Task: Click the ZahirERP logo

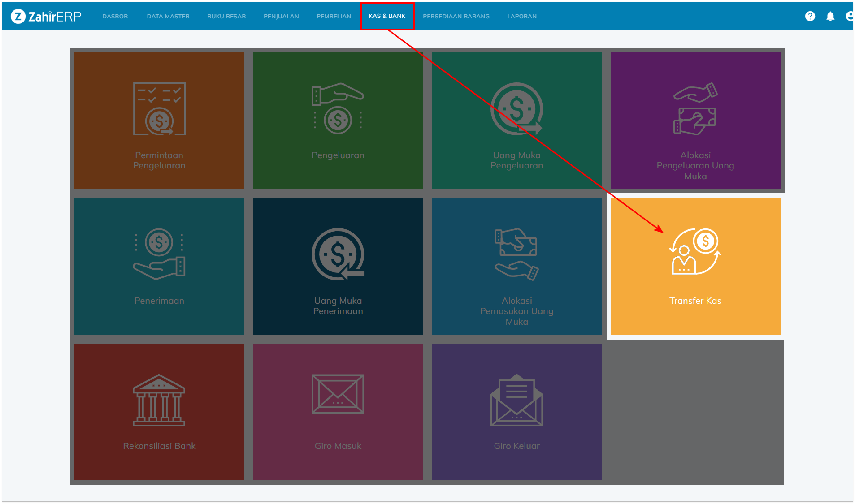Action: [x=46, y=16]
